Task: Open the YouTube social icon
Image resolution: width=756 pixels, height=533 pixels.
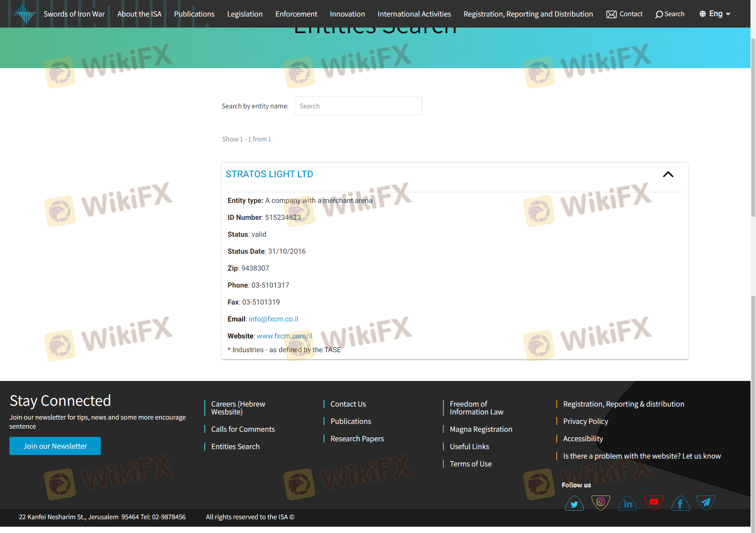Action: coord(654,502)
